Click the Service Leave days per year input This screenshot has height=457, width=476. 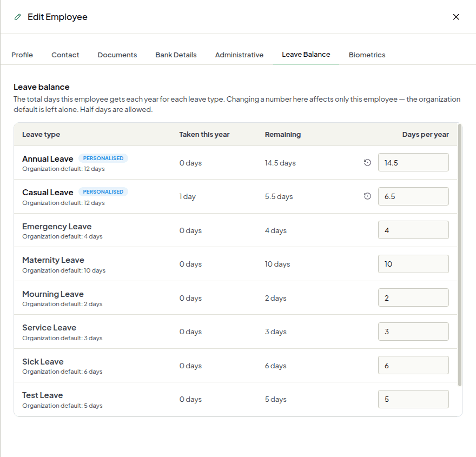[413, 332]
